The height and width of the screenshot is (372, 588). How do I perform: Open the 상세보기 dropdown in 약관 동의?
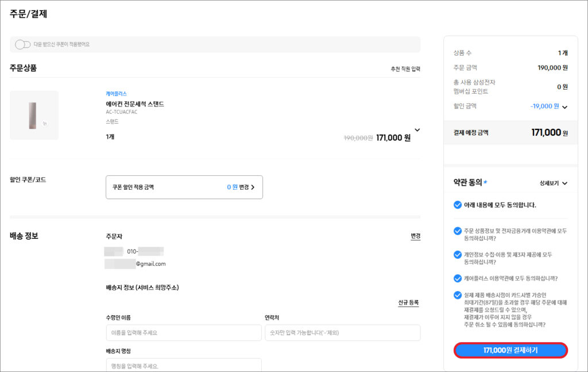(x=554, y=183)
